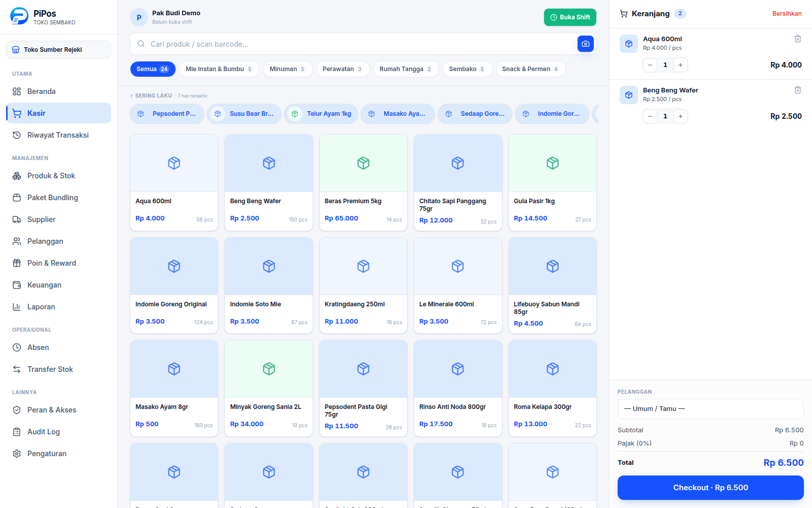Decrease Beng Beng Wafer quantity in cart
Screen dimensions: 812x508
pos(650,116)
